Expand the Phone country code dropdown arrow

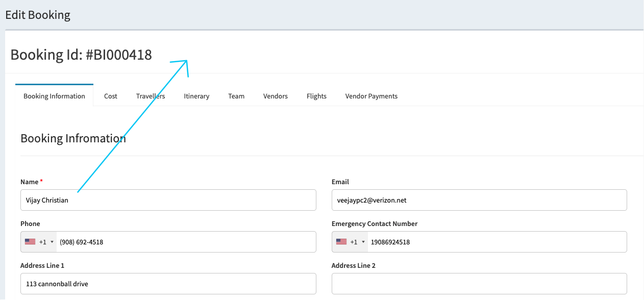coord(52,242)
